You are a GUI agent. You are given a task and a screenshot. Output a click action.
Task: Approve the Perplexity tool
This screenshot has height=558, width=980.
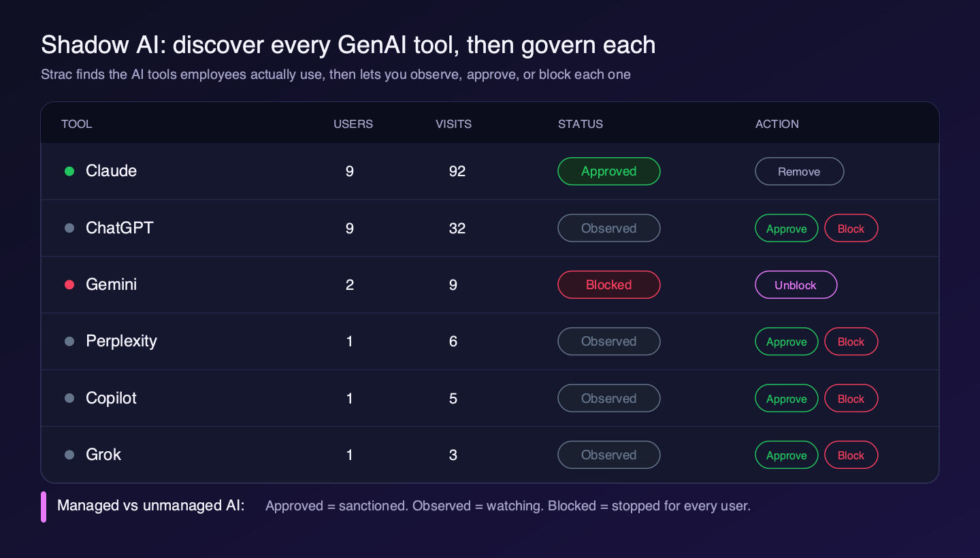pyautogui.click(x=787, y=342)
